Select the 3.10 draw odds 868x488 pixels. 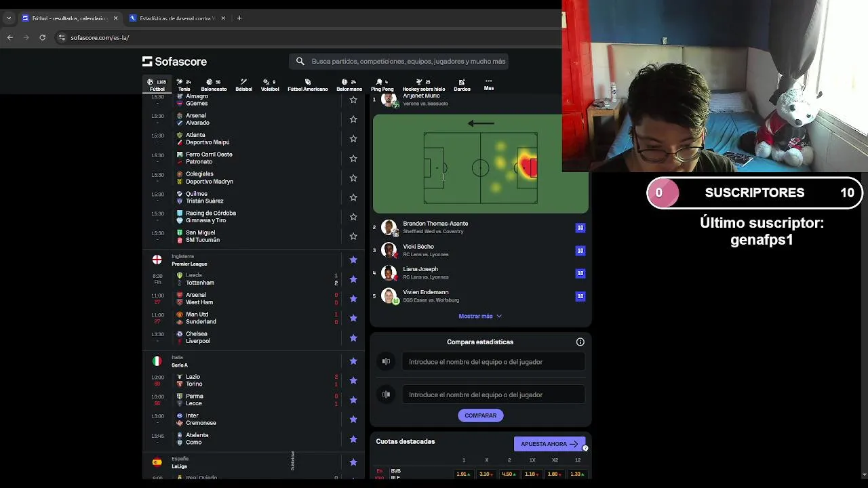pyautogui.click(x=486, y=474)
